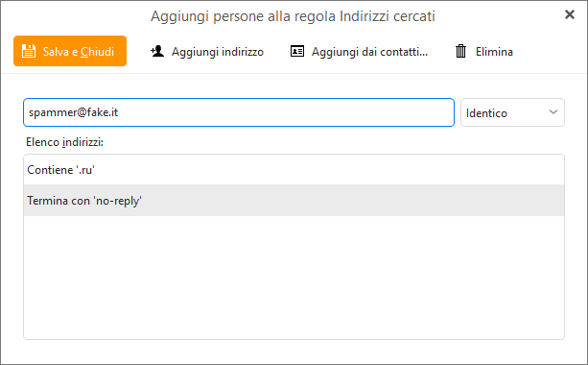Screen dimensions: 588x365
Task: Click the dialog title Aggiungi persone alla regola
Action: tap(293, 16)
